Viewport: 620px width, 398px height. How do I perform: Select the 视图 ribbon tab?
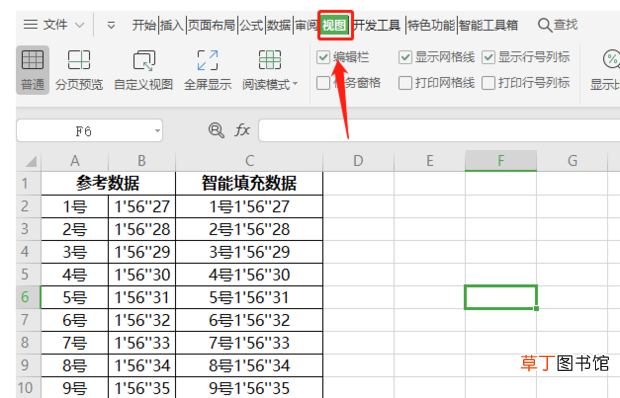click(335, 25)
